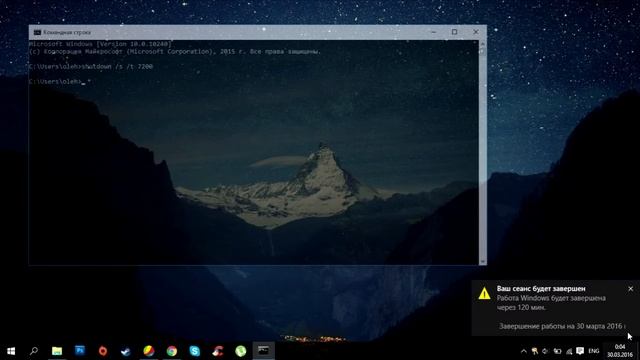Open the red CCleaner icon on taskbar

(x=218, y=351)
